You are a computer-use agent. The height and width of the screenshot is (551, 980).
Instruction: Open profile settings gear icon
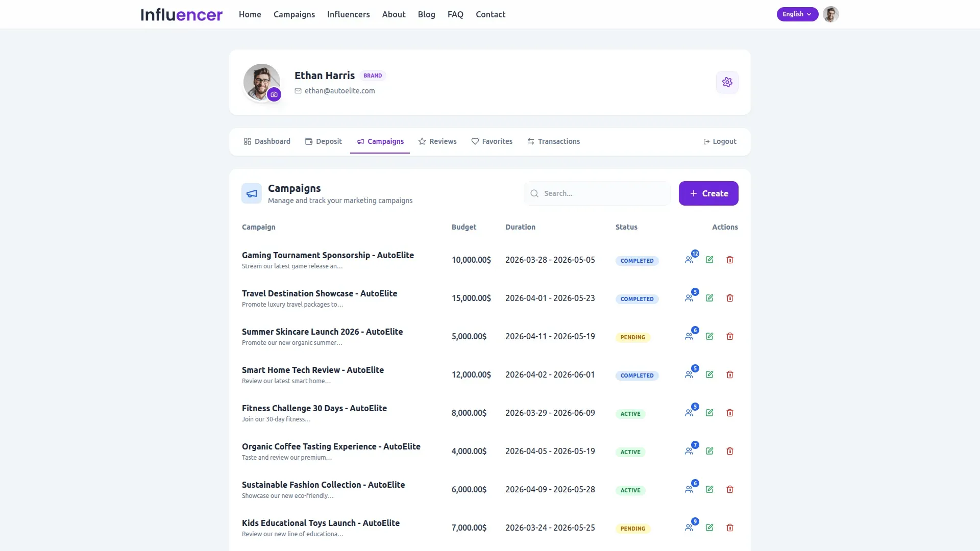coord(727,82)
